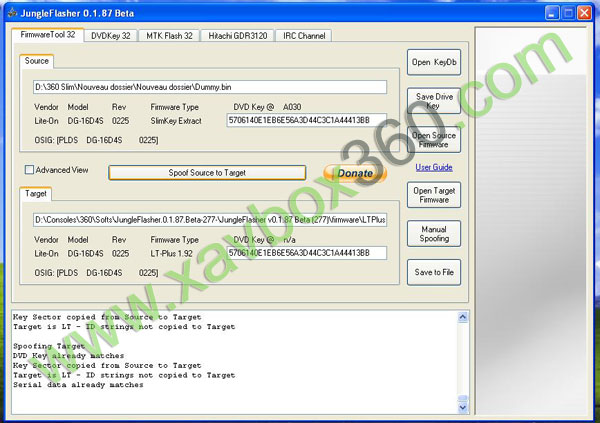This screenshot has width=600, height=423.
Task: Select the Hitachi GDR3120 tab
Action: 237,36
